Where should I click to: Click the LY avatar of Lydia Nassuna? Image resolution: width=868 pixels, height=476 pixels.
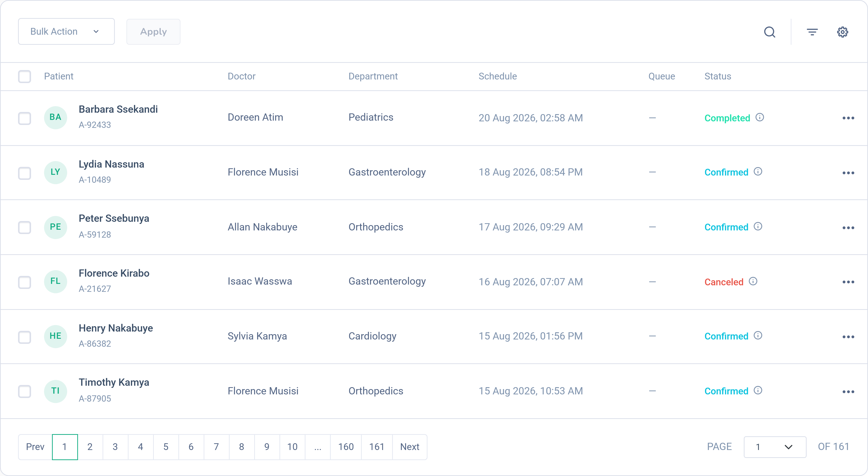pos(56,172)
